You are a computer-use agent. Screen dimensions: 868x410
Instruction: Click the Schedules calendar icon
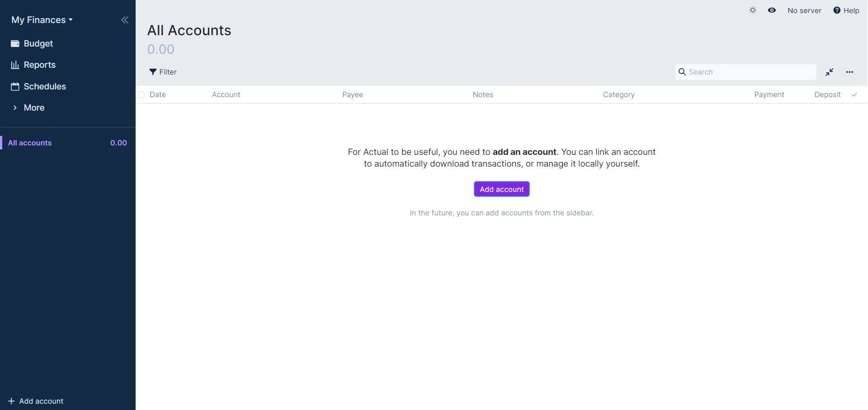click(15, 87)
